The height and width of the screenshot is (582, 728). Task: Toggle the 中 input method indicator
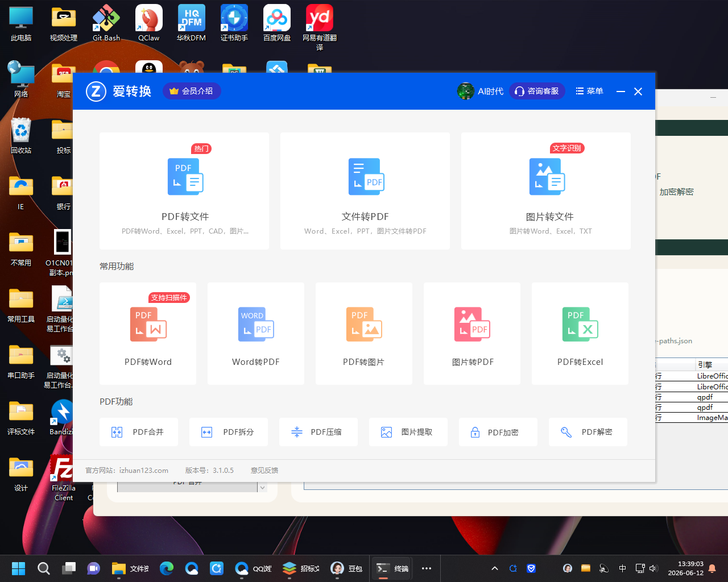pyautogui.click(x=623, y=568)
